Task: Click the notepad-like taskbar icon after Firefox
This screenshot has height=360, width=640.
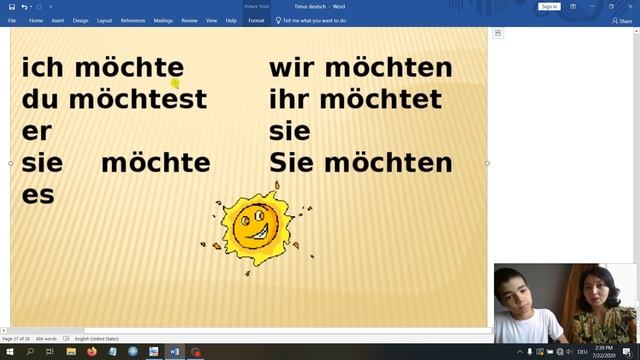Action: click(112, 351)
